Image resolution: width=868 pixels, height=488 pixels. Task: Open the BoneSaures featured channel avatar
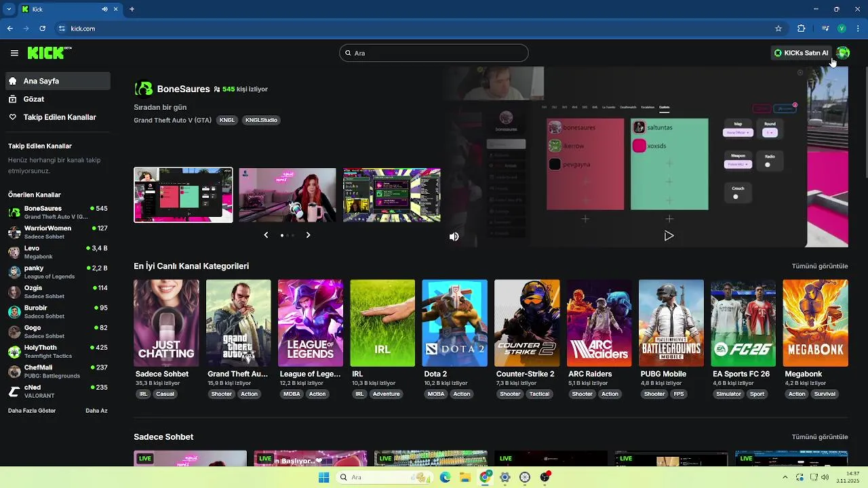[x=144, y=89]
